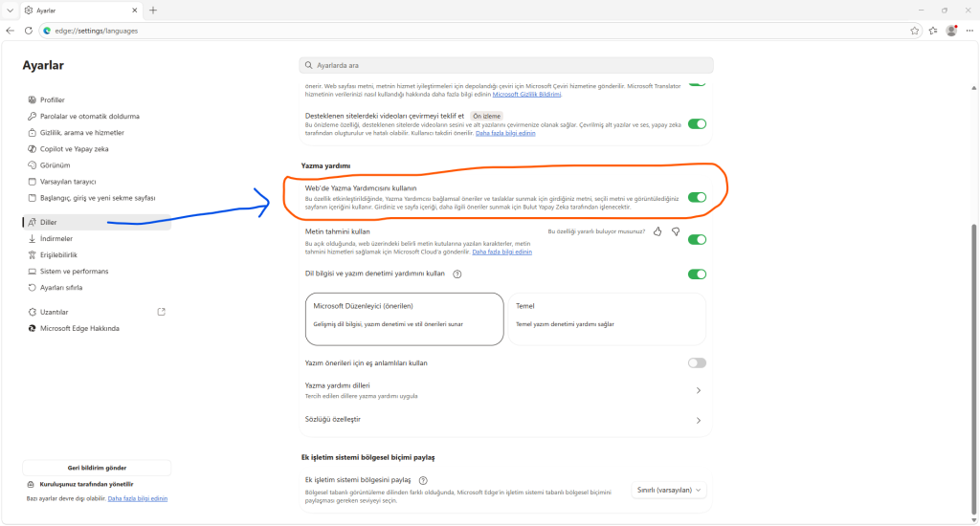The width and height of the screenshot is (980, 526).
Task: Click the İndirmeler download icon
Action: pyautogui.click(x=32, y=239)
